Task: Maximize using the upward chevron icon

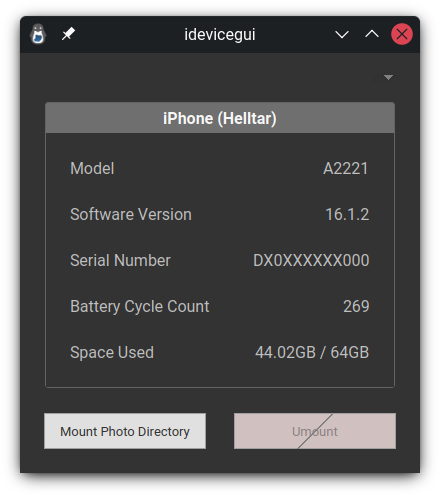Action: [372, 34]
